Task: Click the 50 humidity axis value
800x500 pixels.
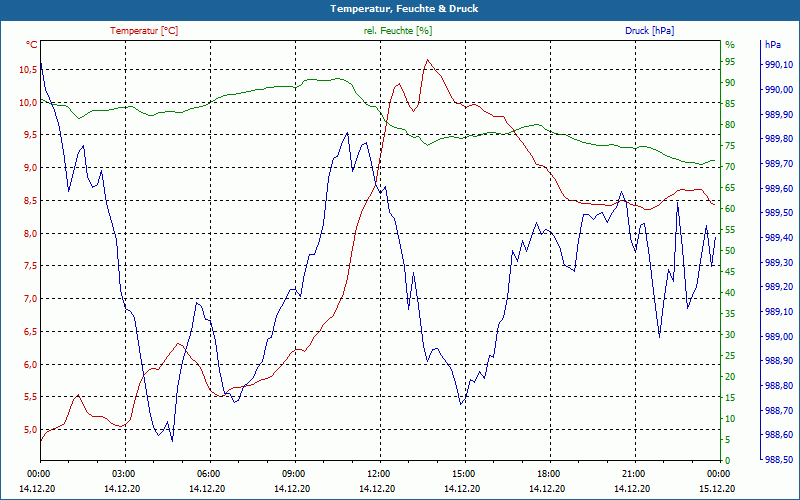Action: coord(730,251)
